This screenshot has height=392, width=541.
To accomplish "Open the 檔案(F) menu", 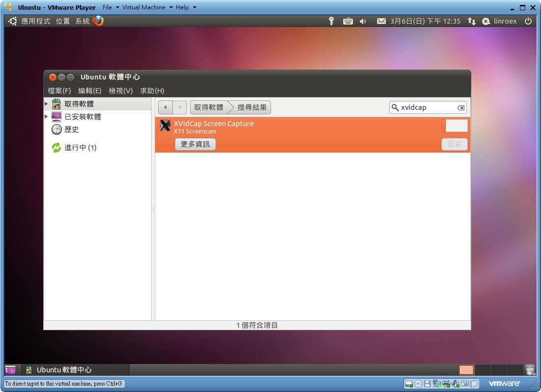I will point(59,91).
